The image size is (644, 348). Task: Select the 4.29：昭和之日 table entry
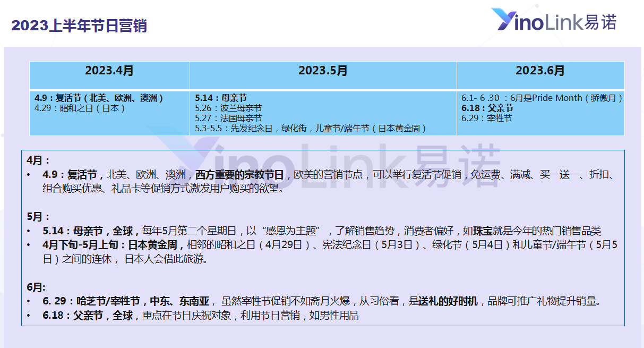point(81,108)
